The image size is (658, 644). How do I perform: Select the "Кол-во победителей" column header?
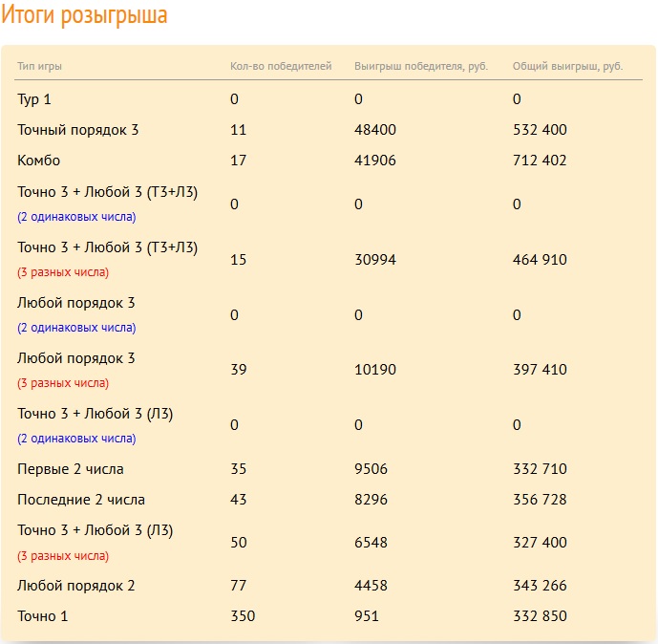tap(281, 66)
